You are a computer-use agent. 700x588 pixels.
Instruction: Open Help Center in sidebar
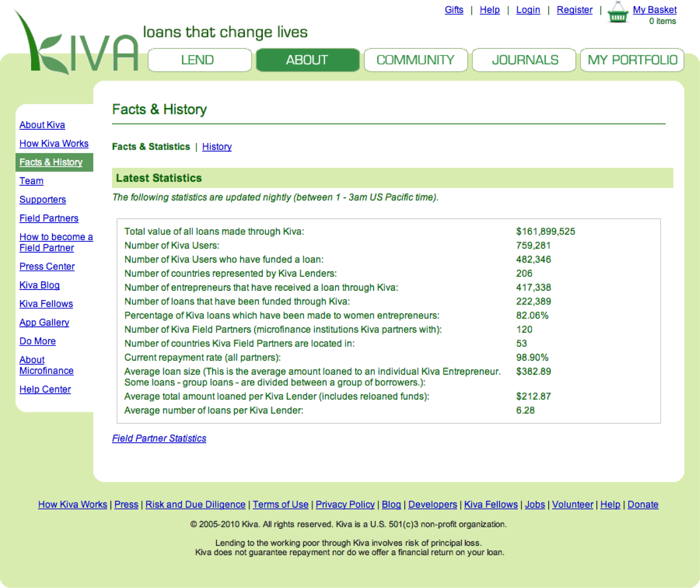45,389
